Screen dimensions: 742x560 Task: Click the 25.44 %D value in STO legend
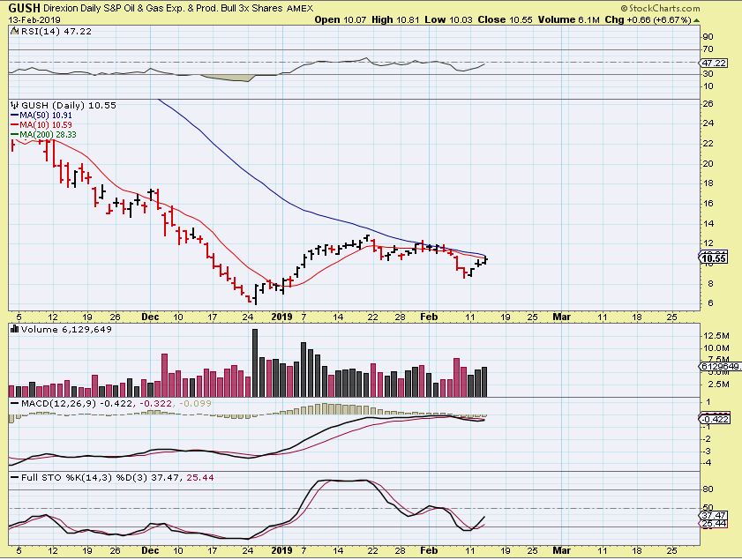[x=200, y=478]
